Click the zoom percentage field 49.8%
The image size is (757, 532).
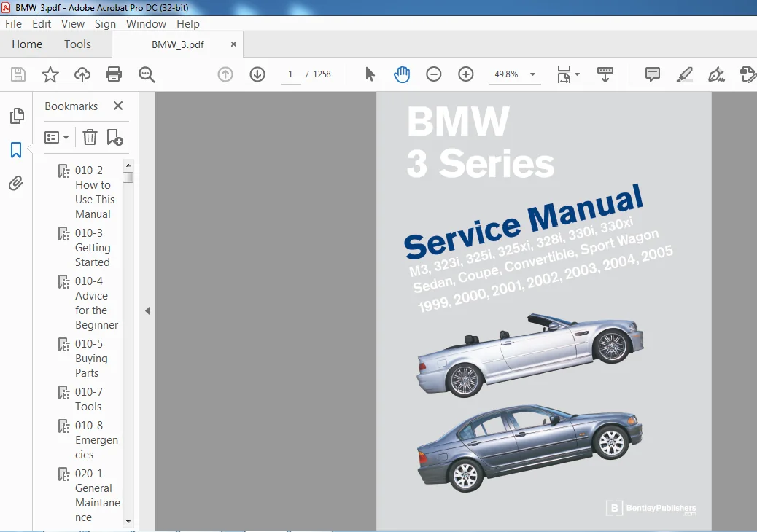[506, 74]
